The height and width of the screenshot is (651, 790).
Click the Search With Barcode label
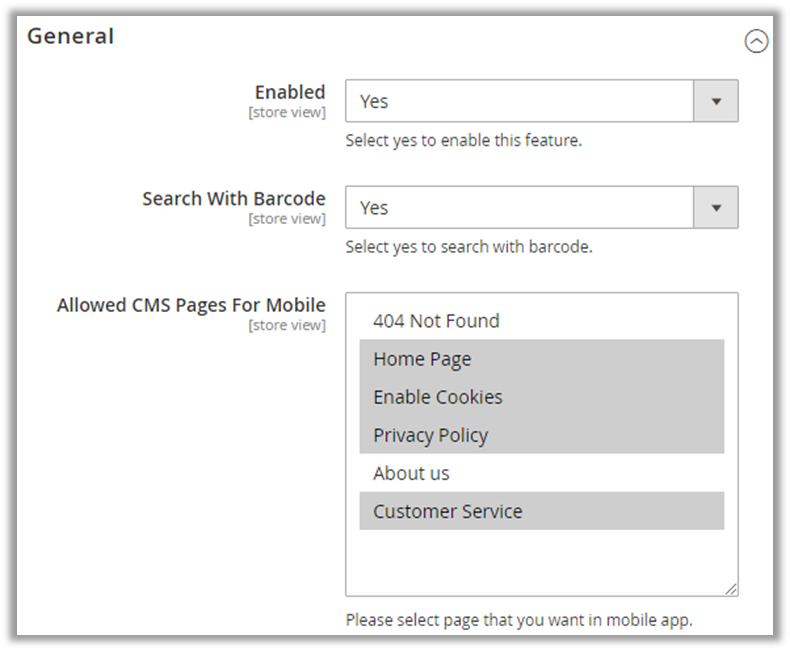coord(233,198)
